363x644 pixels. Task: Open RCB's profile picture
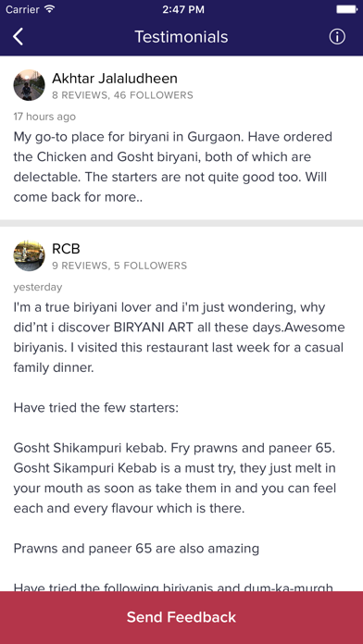click(x=30, y=255)
